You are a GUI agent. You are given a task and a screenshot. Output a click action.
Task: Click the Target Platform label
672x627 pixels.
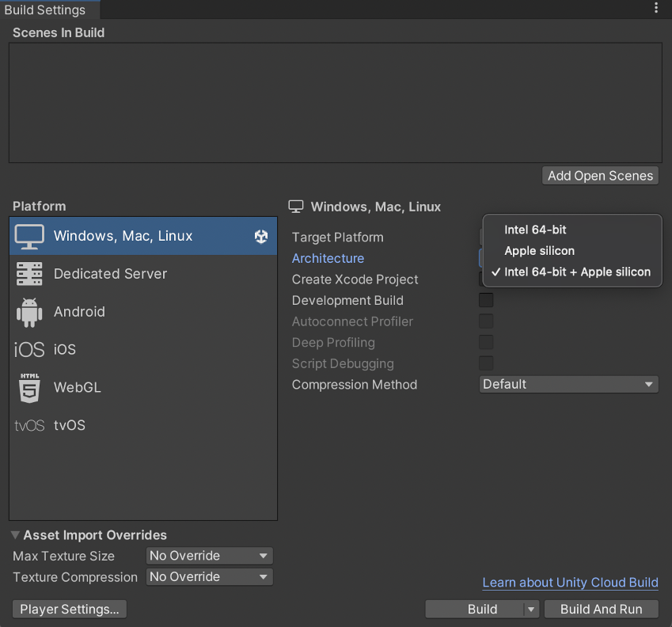(338, 237)
